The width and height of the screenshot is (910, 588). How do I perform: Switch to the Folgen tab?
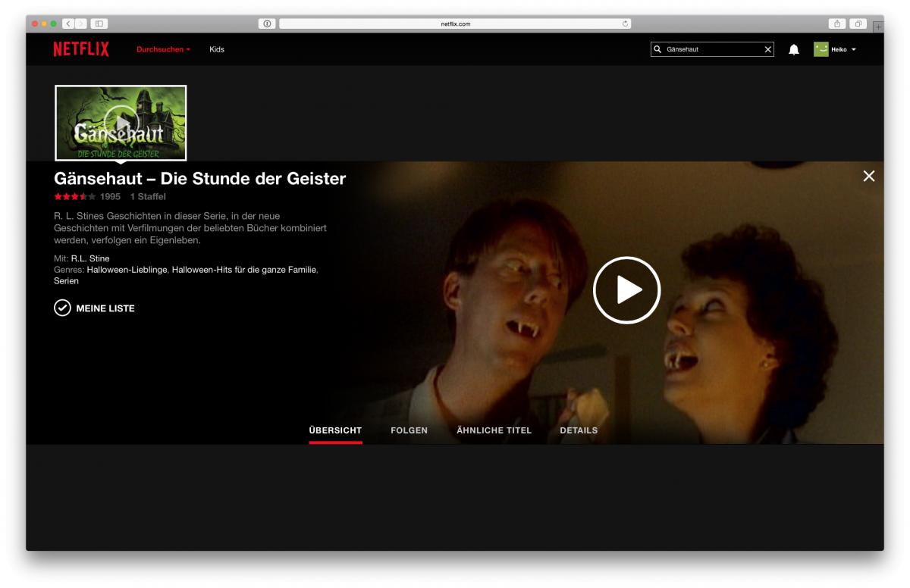pos(409,430)
